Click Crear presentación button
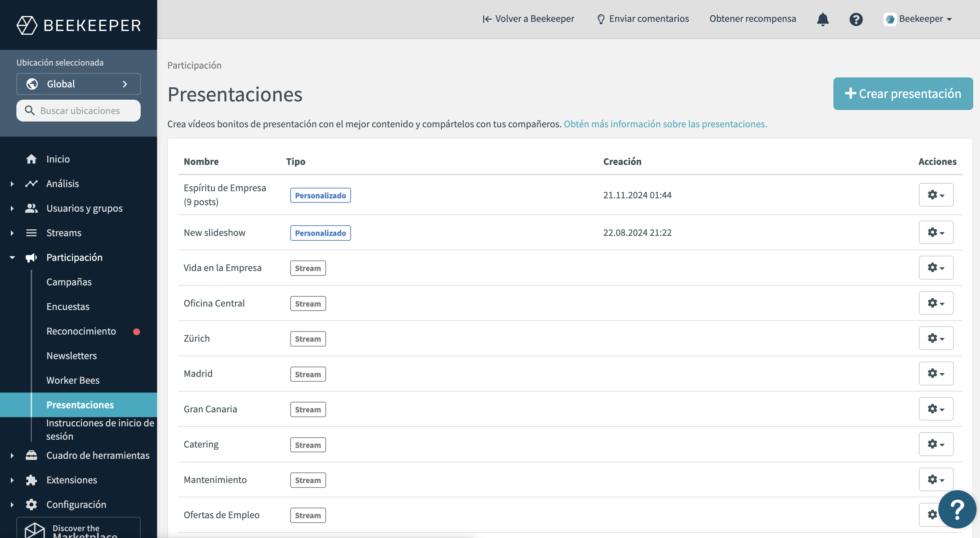Image resolution: width=980 pixels, height=538 pixels. coord(903,94)
